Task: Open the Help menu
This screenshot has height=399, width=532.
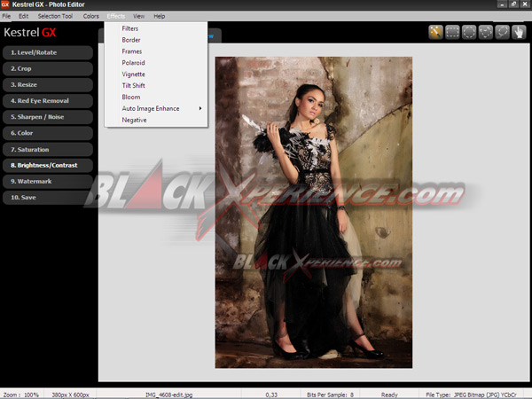Action: click(x=159, y=16)
